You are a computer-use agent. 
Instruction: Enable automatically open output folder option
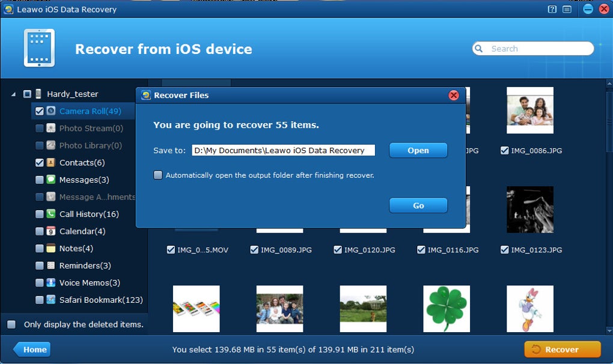[x=158, y=175]
